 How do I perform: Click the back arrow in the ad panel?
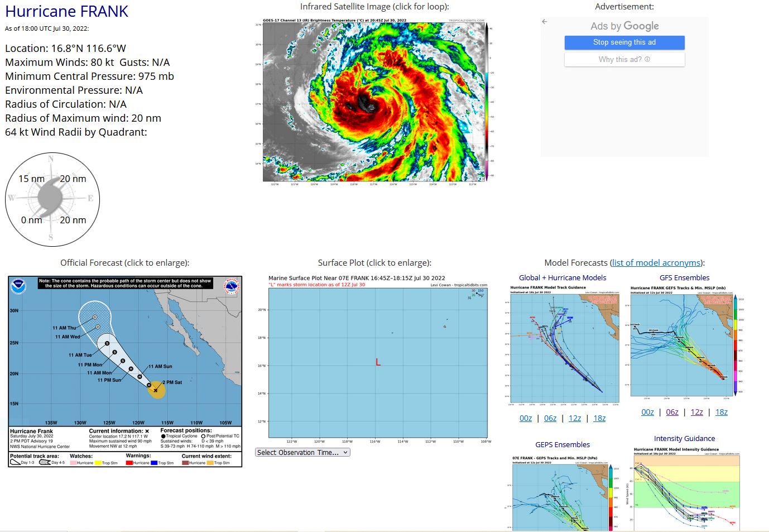point(545,22)
